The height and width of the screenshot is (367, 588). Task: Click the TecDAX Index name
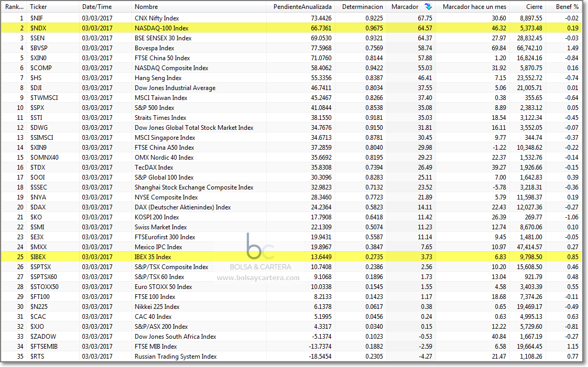tap(154, 168)
